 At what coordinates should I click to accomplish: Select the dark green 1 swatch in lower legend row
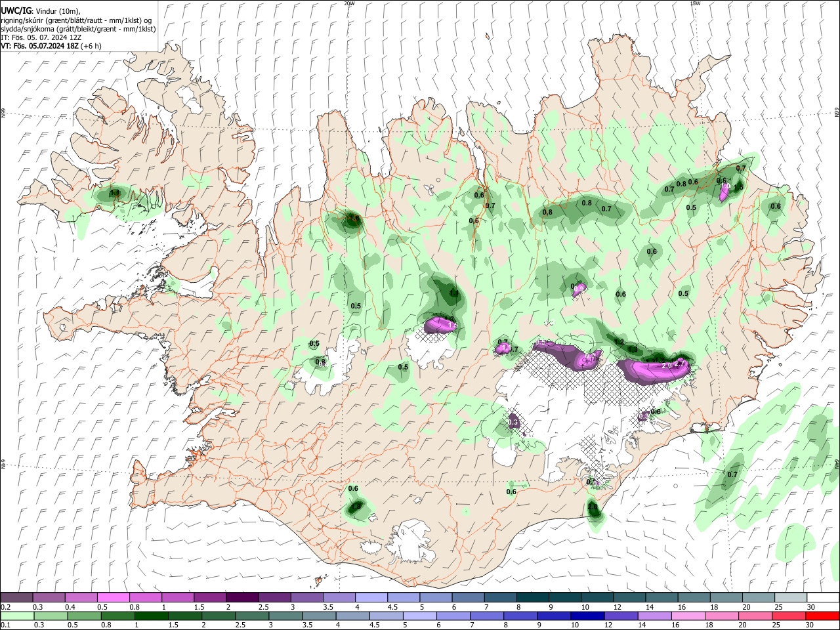pyautogui.click(x=150, y=616)
